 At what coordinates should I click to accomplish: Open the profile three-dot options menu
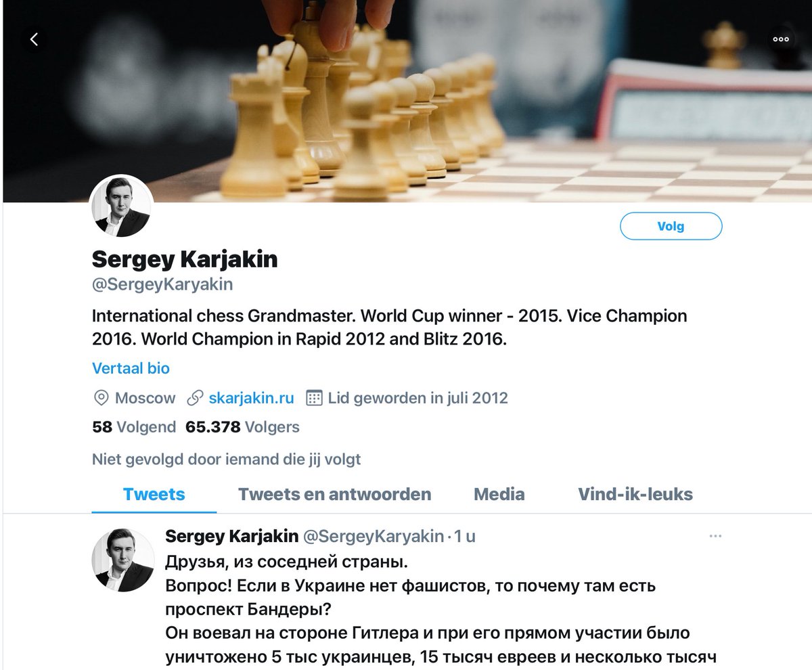click(x=781, y=39)
